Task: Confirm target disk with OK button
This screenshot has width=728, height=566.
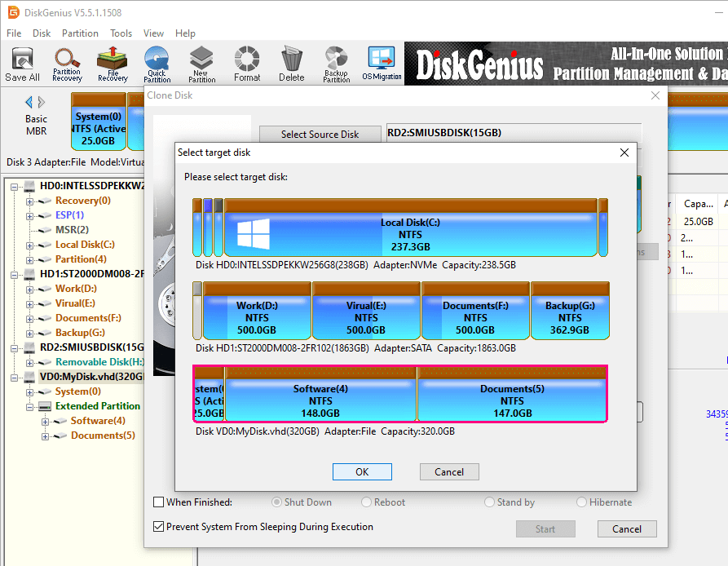Action: click(x=362, y=472)
